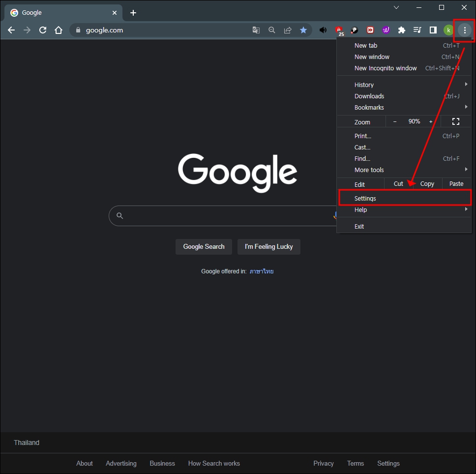
Task: Choose Cast... in the menu
Action: (404, 148)
